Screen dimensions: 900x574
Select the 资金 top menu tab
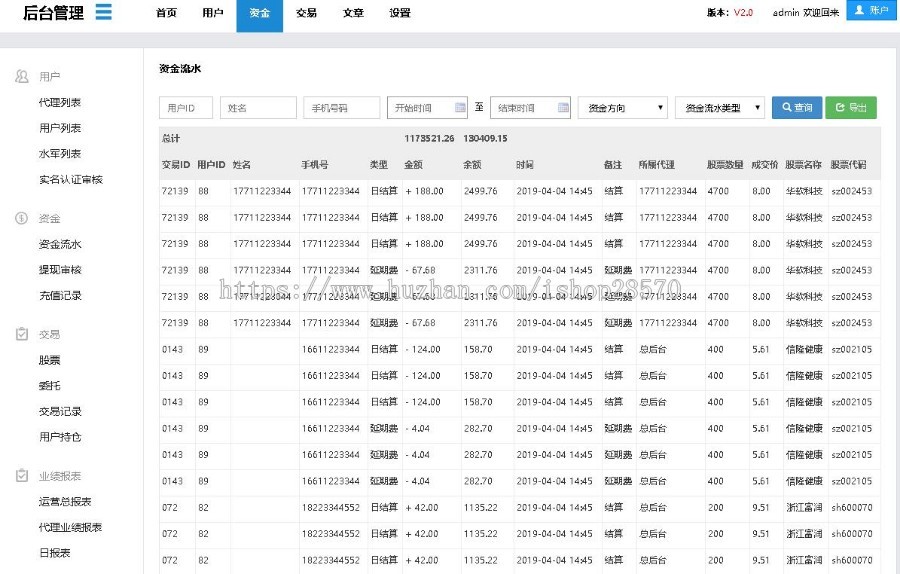click(x=259, y=15)
